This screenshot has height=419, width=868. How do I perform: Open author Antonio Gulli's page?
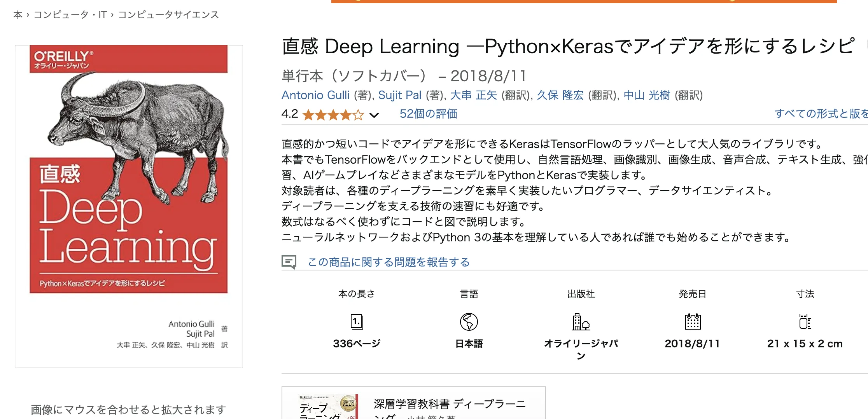pyautogui.click(x=315, y=95)
